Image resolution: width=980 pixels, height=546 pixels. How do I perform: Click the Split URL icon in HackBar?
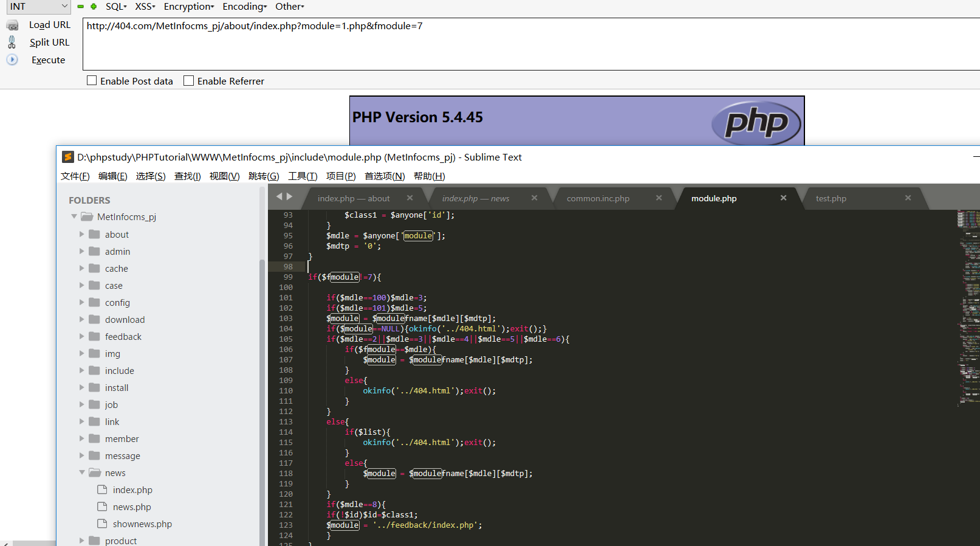coord(12,42)
